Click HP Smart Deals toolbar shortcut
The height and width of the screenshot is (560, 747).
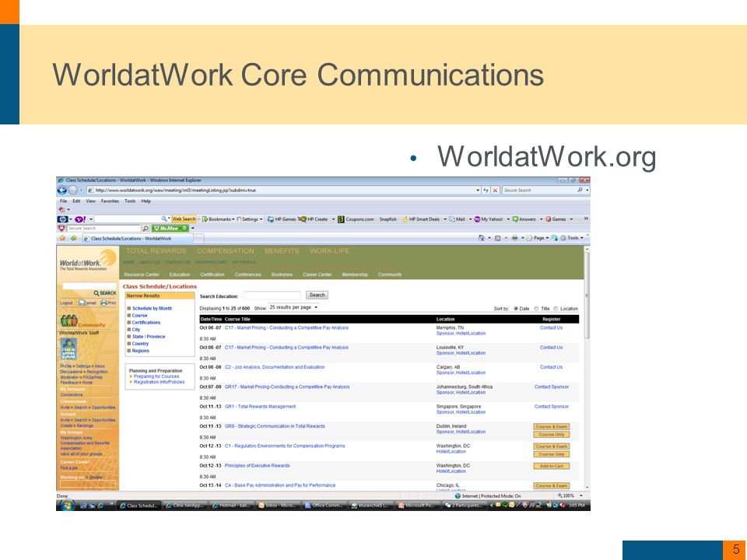(x=421, y=219)
